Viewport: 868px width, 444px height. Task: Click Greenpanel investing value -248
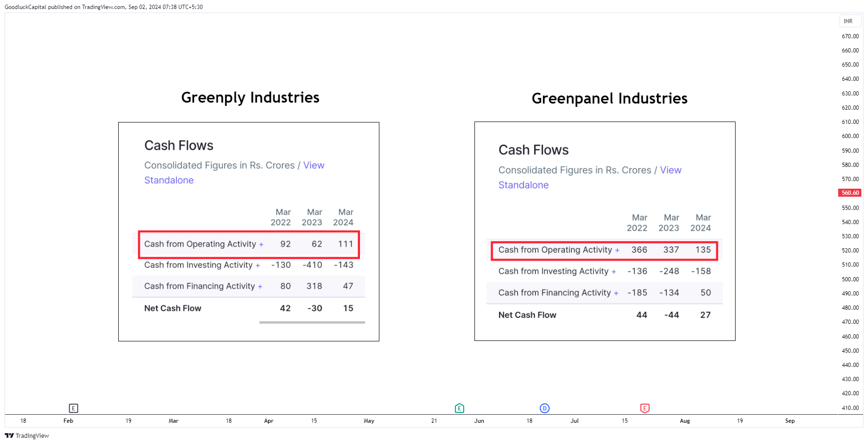pyautogui.click(x=669, y=271)
